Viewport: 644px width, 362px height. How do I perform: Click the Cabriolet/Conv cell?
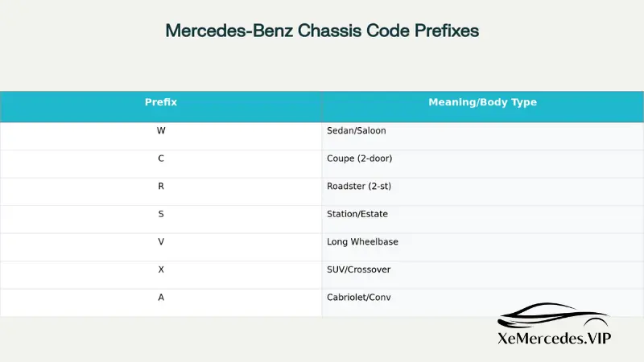click(x=359, y=297)
